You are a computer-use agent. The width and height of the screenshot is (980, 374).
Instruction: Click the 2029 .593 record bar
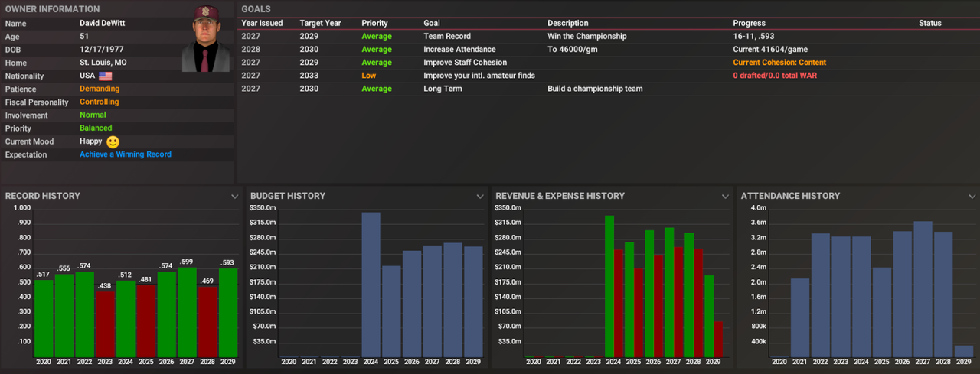[x=228, y=312]
